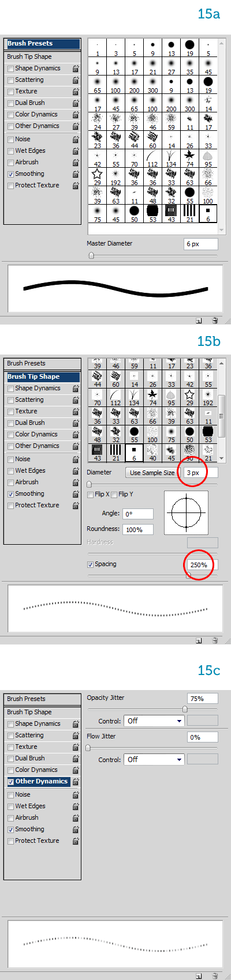Click the Master Diameter value field
Viewport: 231px width, 980px height.
pos(201,244)
